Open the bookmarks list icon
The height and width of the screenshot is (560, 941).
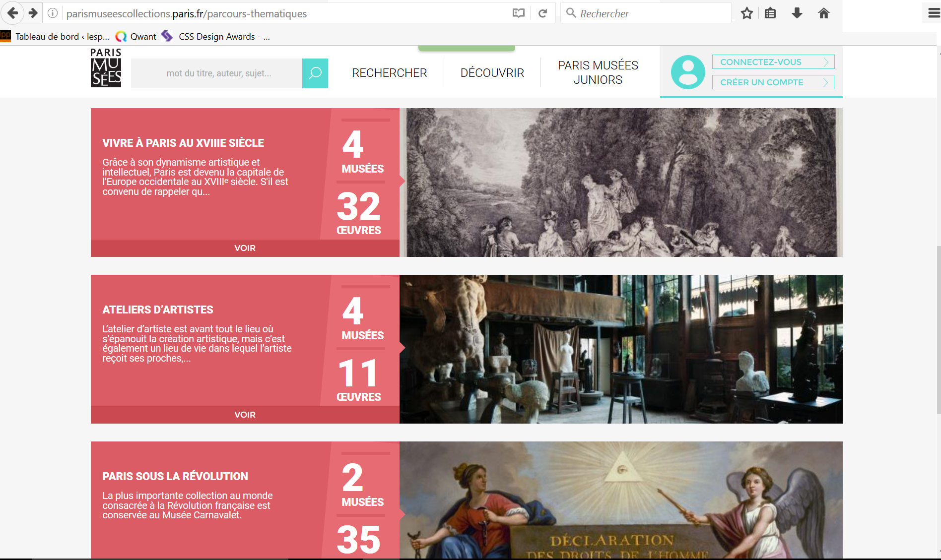pos(770,13)
